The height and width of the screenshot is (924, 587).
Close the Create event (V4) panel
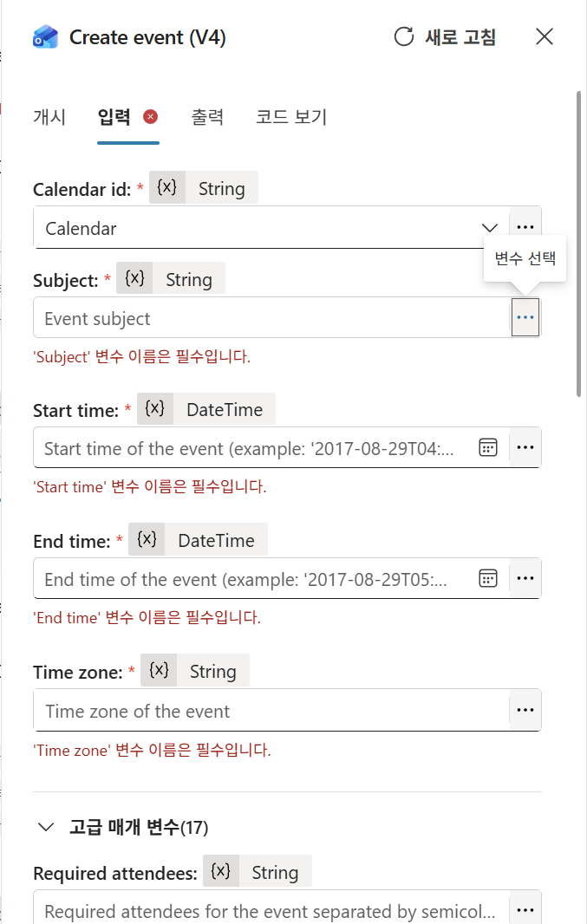tap(544, 36)
